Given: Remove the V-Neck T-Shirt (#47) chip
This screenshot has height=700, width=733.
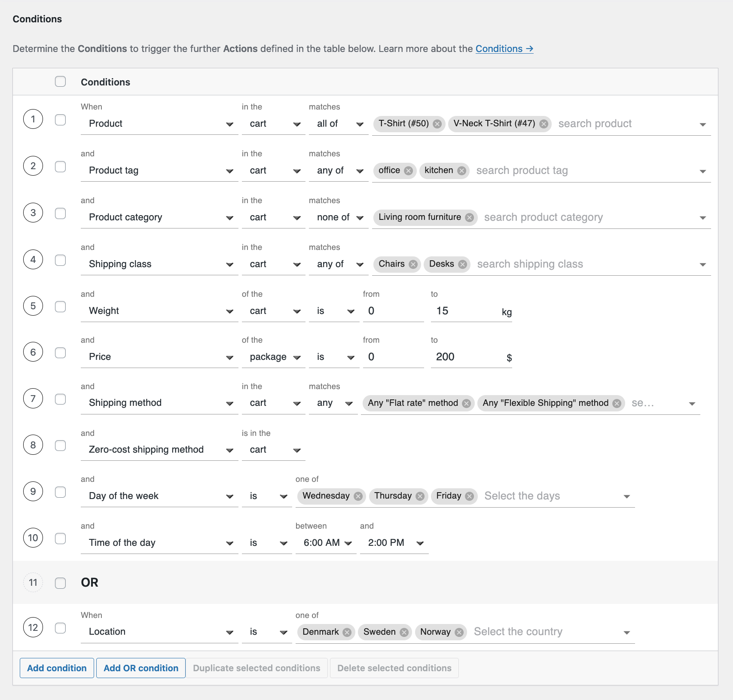Looking at the screenshot, I should click(x=544, y=124).
